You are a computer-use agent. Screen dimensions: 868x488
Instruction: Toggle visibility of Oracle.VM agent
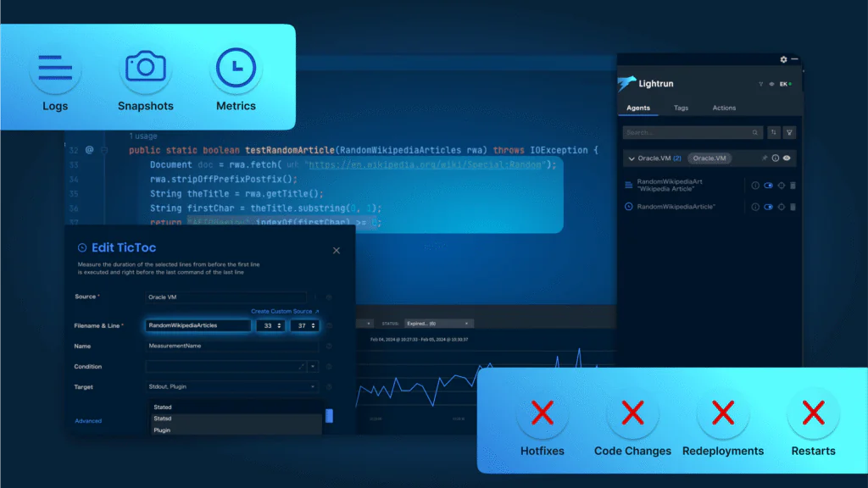(787, 158)
